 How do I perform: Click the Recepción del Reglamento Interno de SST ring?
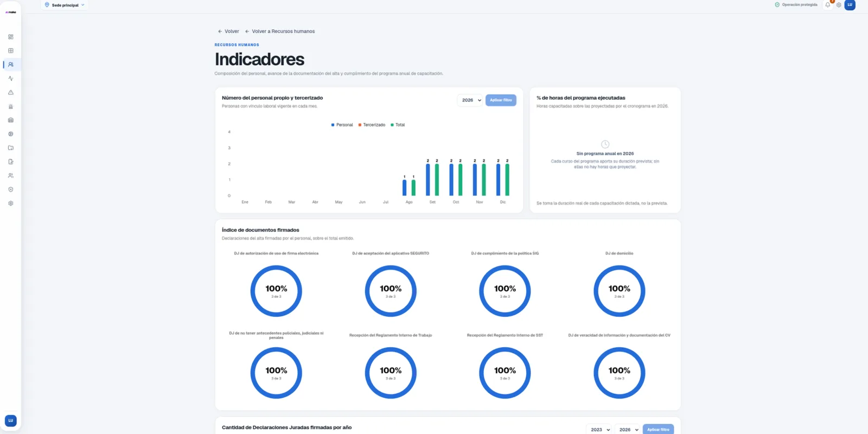(505, 373)
